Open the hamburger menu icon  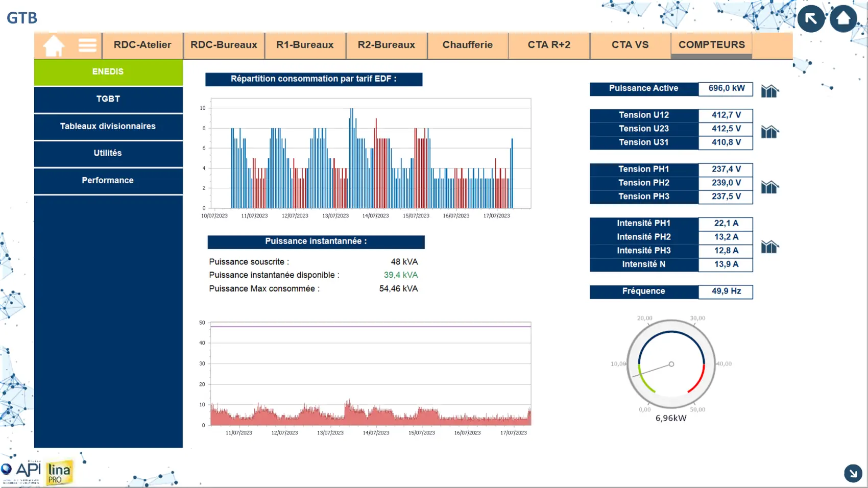(x=87, y=45)
